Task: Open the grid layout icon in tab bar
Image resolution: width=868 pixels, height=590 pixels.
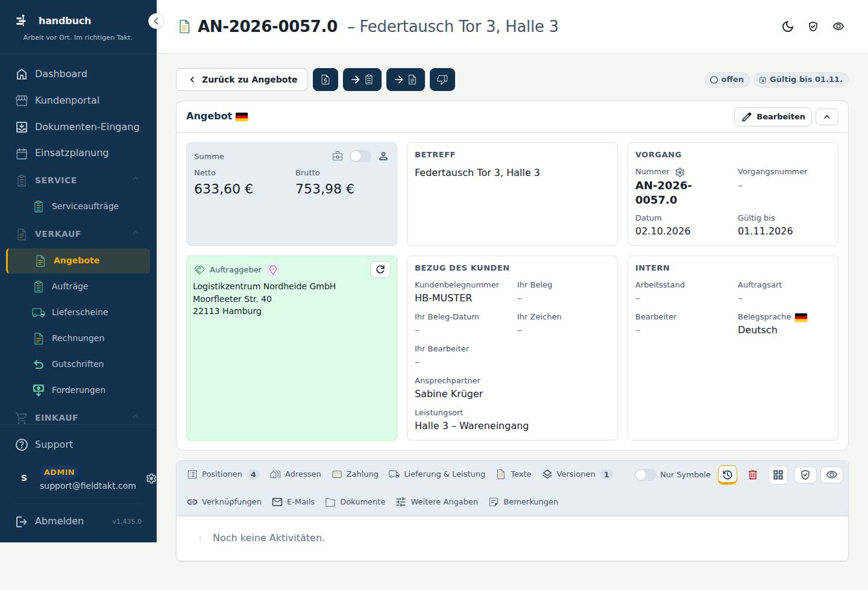Action: (x=778, y=475)
